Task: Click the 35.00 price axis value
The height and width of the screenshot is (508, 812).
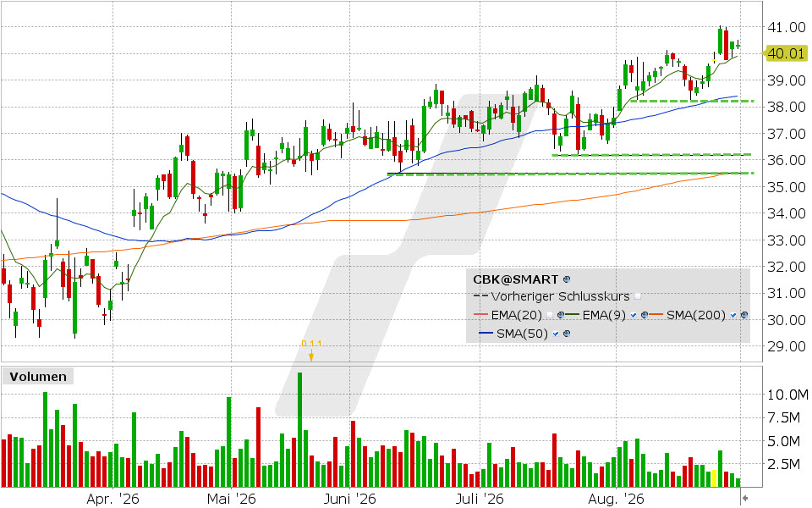Action: 786,186
